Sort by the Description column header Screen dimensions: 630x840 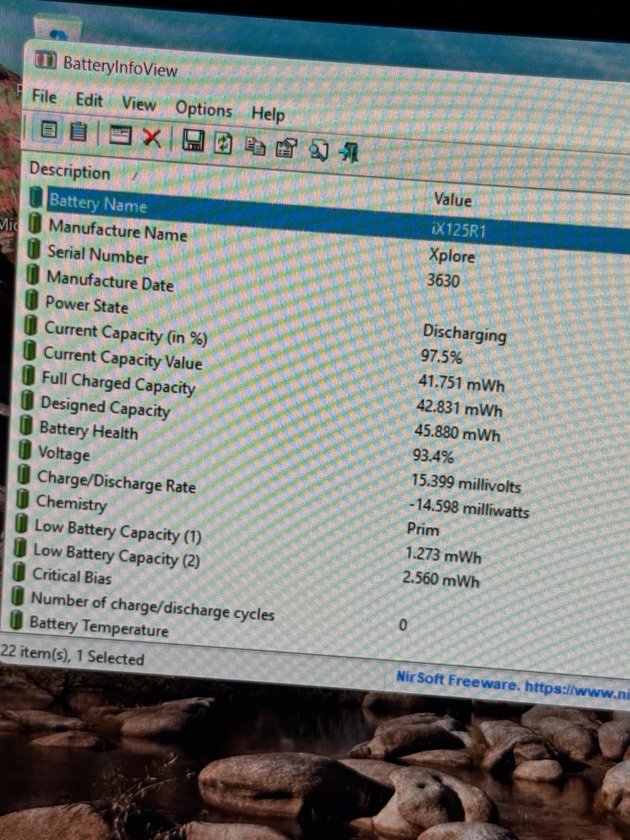70,171
